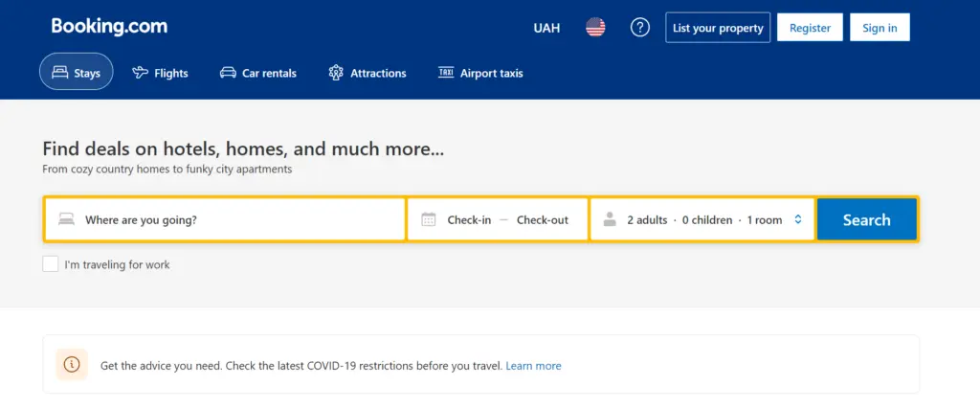The height and width of the screenshot is (409, 980).
Task: Switch to the Car rentals tab
Action: pyautogui.click(x=258, y=73)
